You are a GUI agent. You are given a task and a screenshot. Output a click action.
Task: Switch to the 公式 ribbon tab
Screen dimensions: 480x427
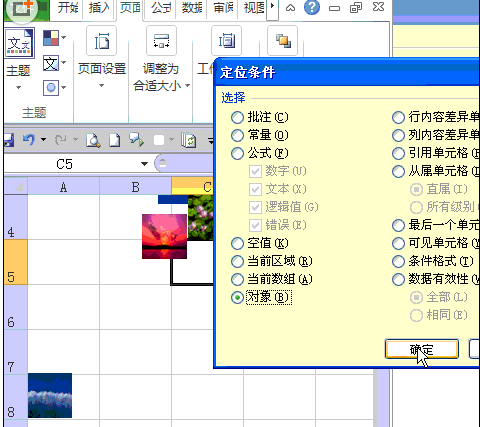pos(161,8)
